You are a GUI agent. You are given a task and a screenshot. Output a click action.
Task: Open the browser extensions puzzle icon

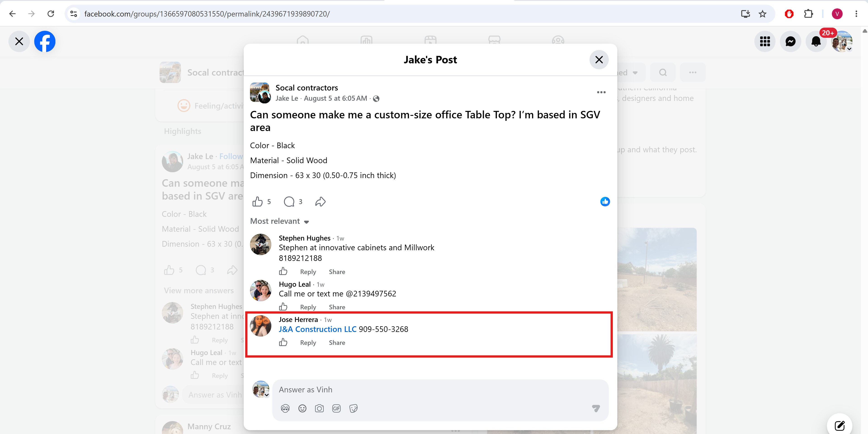[808, 14]
